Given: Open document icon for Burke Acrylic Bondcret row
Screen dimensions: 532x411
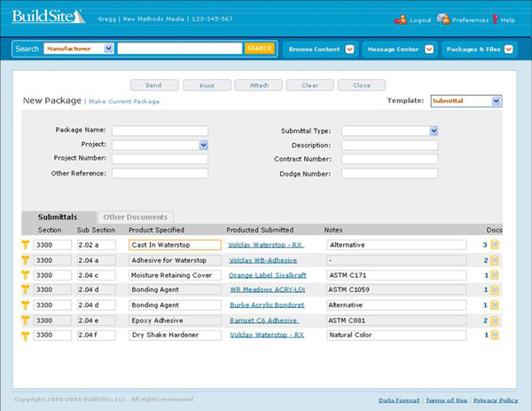Looking at the screenshot, I should tap(495, 305).
